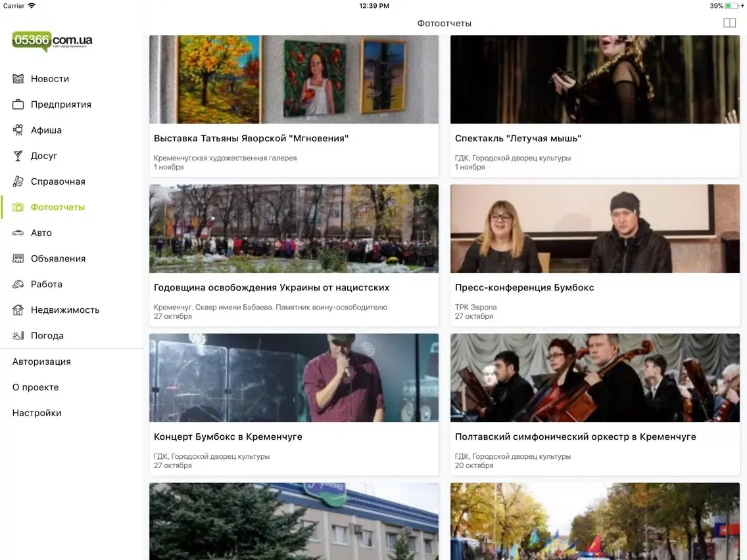
Task: Click the Фотоотчеты page header title
Action: [444, 24]
